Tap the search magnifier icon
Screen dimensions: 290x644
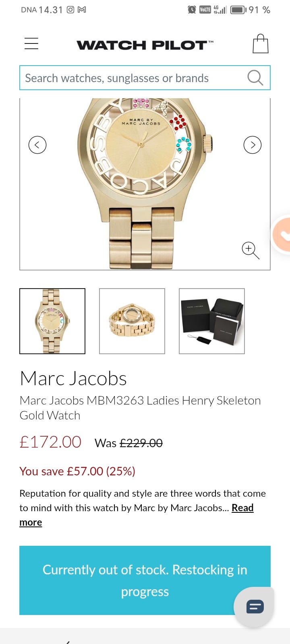(255, 78)
